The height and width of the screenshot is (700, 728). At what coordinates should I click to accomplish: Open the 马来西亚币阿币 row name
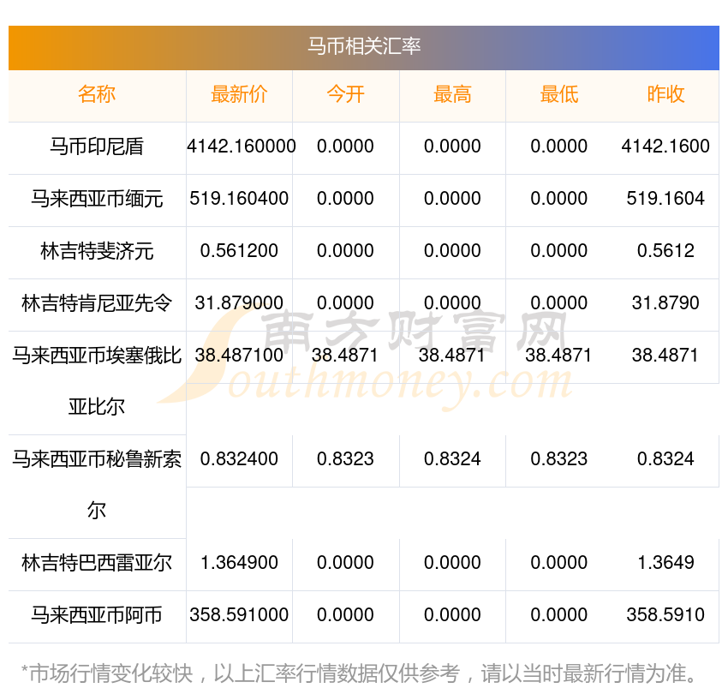tap(97, 615)
